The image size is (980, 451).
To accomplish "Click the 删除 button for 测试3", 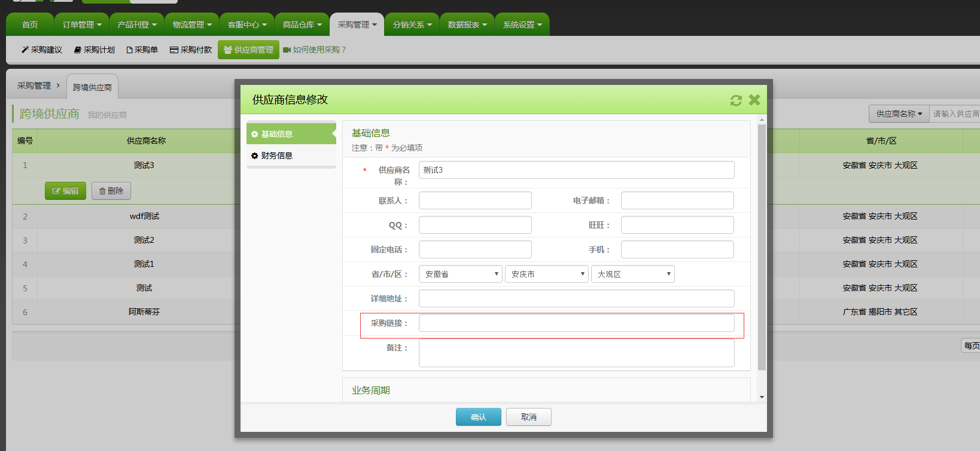I will [111, 191].
